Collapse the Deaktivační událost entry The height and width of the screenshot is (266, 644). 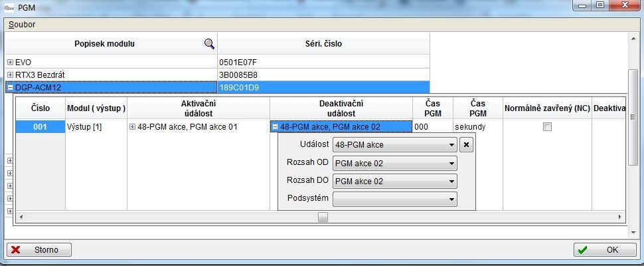(x=276, y=127)
